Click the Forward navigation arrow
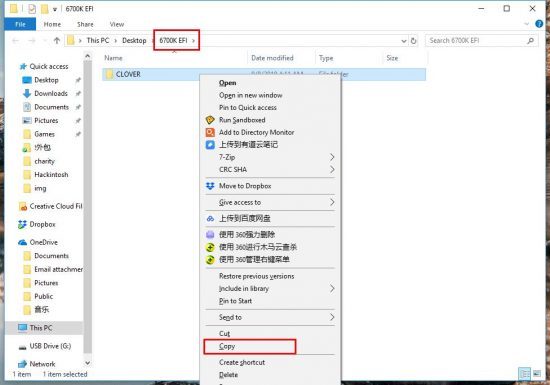The image size is (550, 385). coord(32,41)
